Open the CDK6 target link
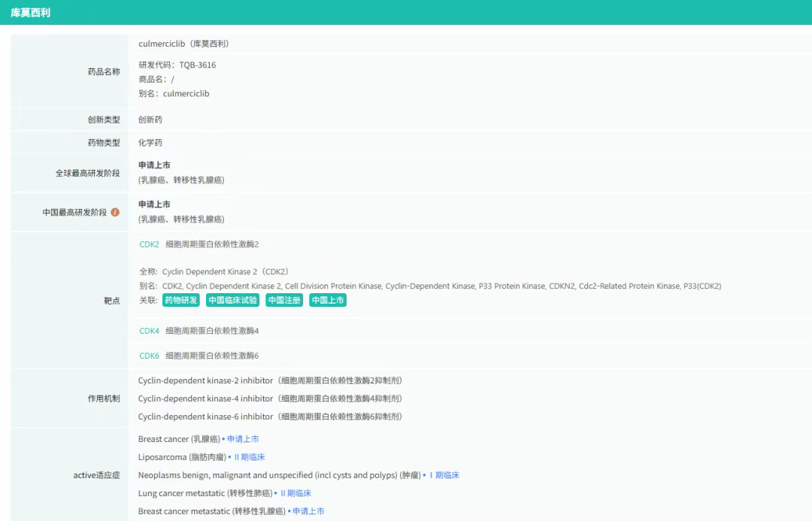The width and height of the screenshot is (812, 521). pyautogui.click(x=149, y=356)
